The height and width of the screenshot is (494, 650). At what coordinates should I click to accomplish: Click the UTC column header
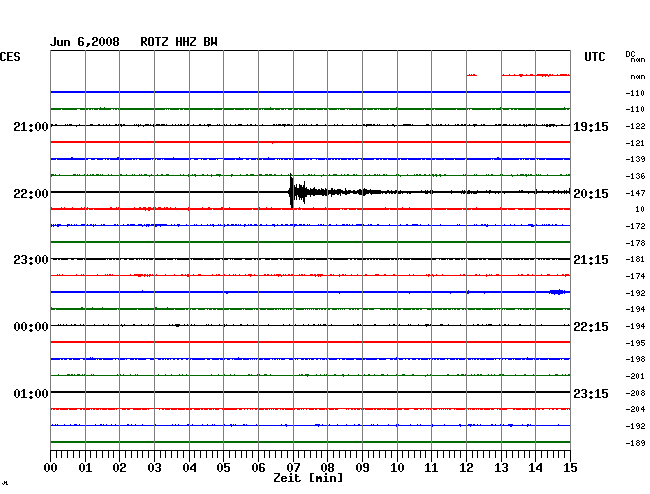[x=594, y=57]
